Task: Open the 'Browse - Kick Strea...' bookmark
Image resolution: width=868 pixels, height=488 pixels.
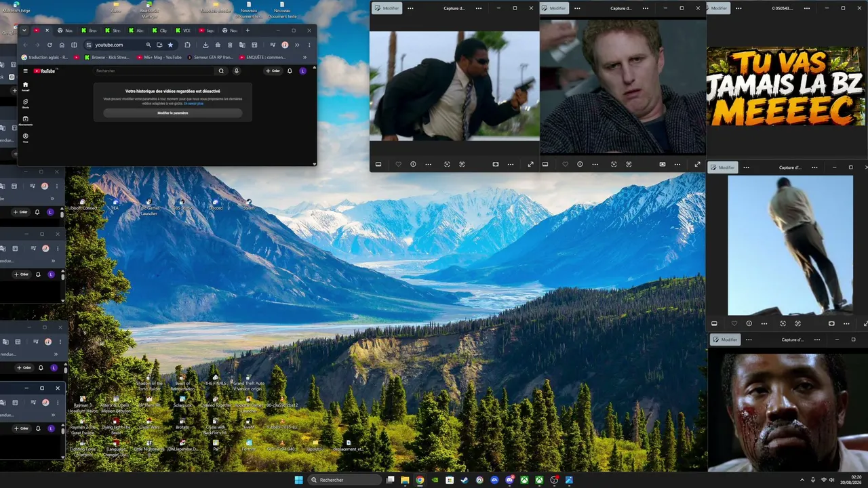Action: [107, 57]
